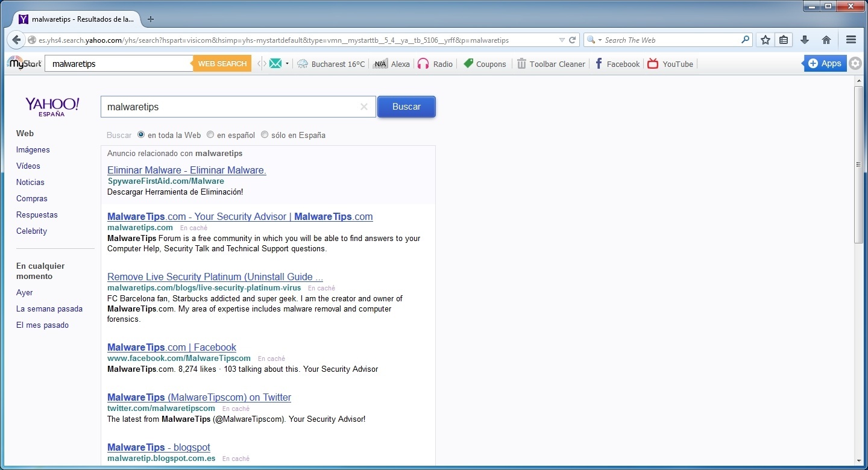The width and height of the screenshot is (868, 470).
Task: Reload the page with the refresh icon
Action: point(573,40)
